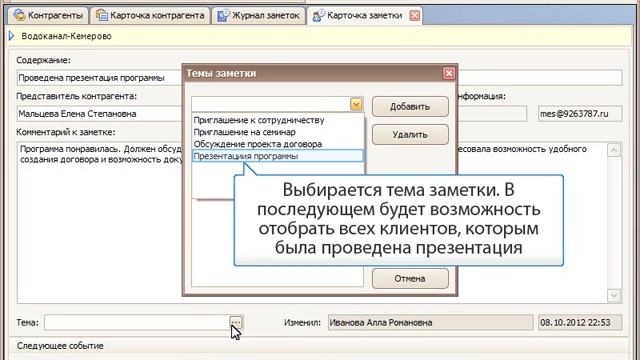Viewport: 640px width, 360px height.
Task: Click the Тема input field
Action: click(x=137, y=322)
